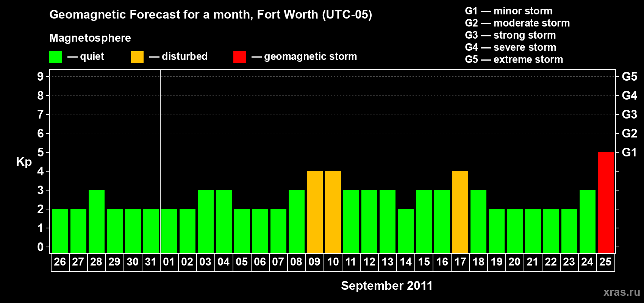Select the orange bar for day 17

coord(460,212)
